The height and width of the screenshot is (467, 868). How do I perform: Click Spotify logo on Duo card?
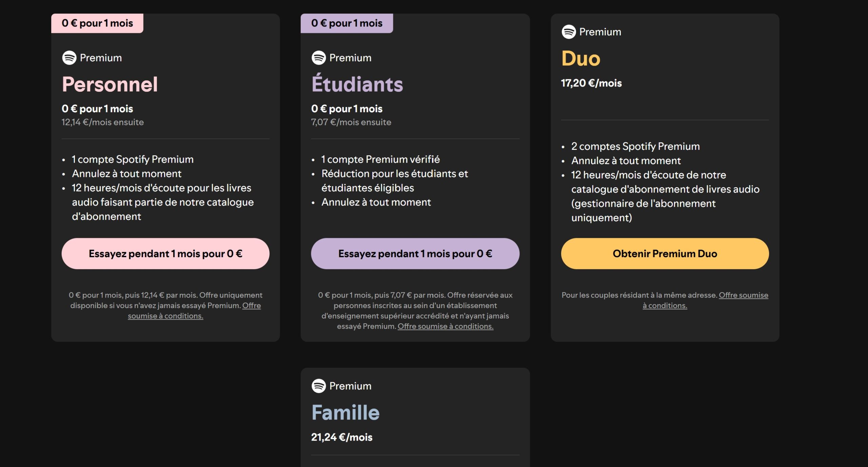(x=569, y=32)
